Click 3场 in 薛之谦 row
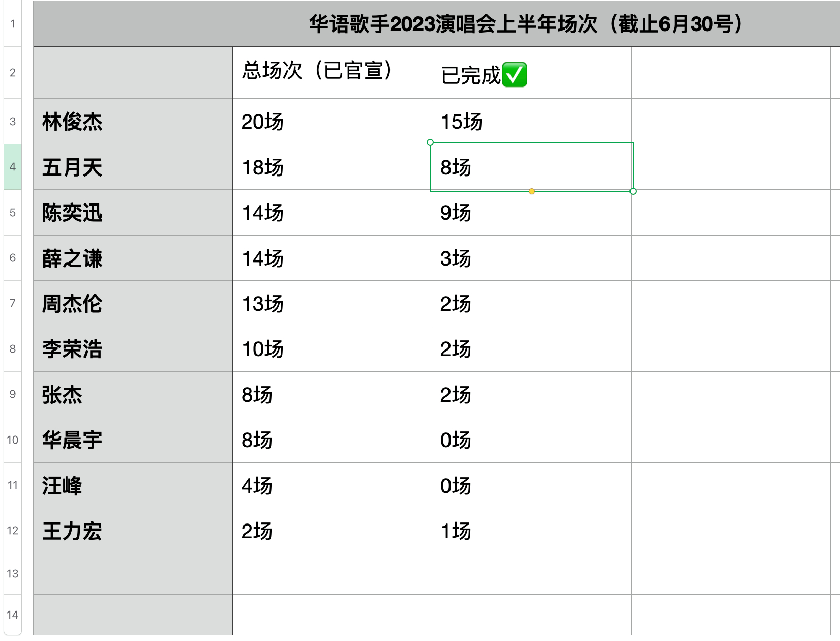The image size is (840, 641). pos(531,258)
